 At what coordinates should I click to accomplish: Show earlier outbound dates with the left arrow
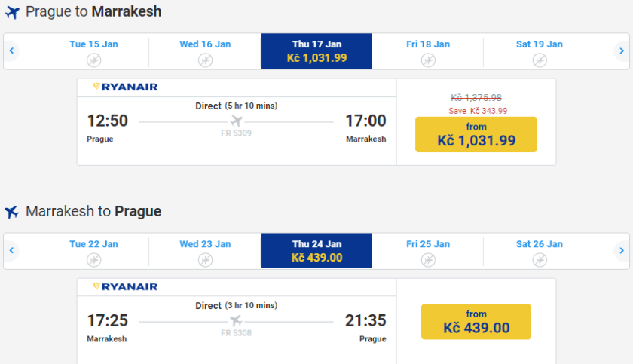(11, 51)
